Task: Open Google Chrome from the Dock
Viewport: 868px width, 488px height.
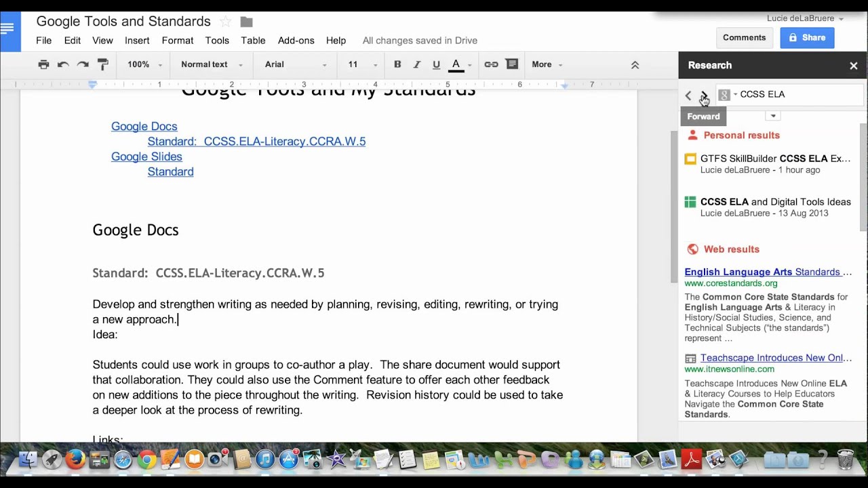Action: [x=146, y=460]
